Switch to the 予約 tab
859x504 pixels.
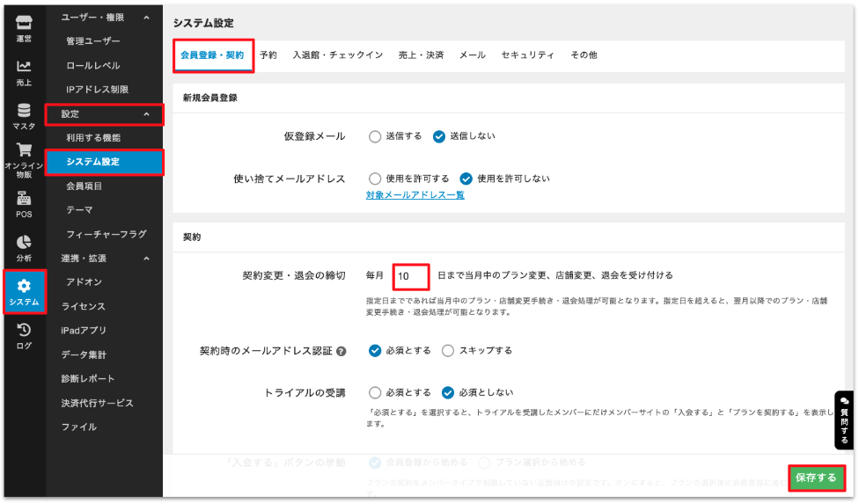click(268, 55)
